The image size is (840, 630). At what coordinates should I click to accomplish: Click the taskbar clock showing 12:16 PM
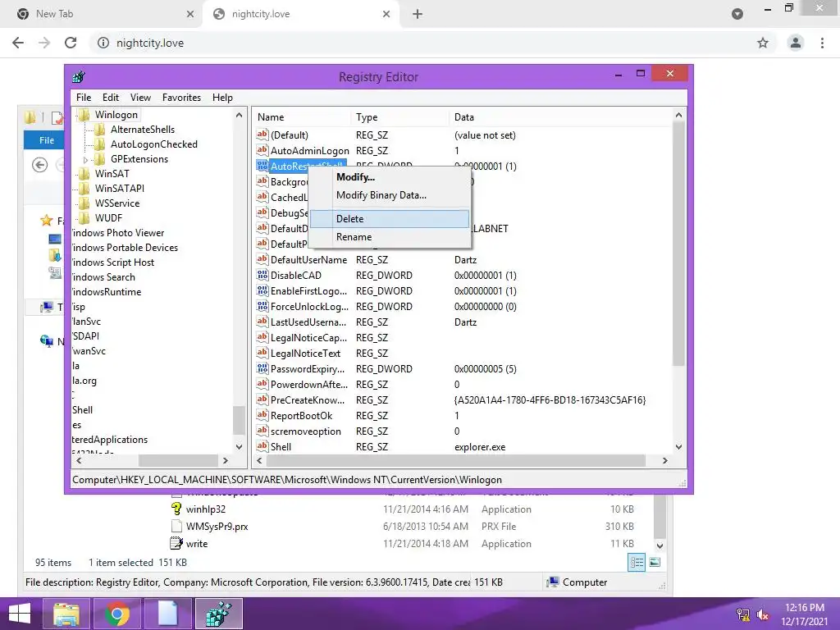coord(804,608)
